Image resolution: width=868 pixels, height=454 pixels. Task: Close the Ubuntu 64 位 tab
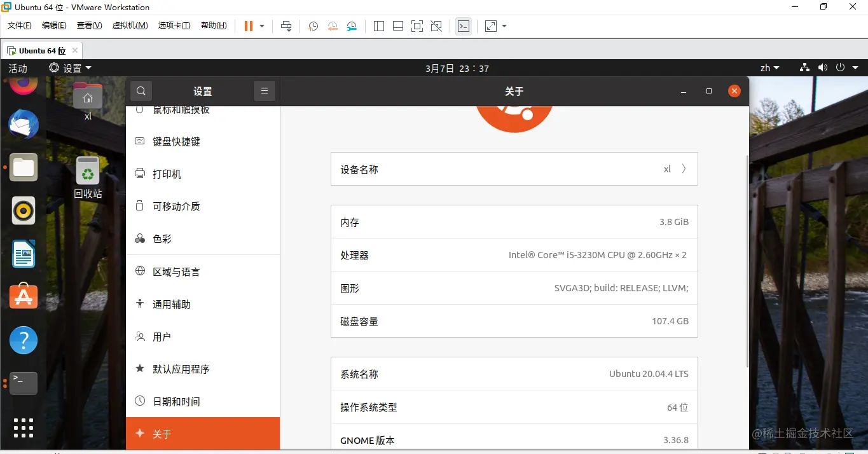tap(74, 50)
